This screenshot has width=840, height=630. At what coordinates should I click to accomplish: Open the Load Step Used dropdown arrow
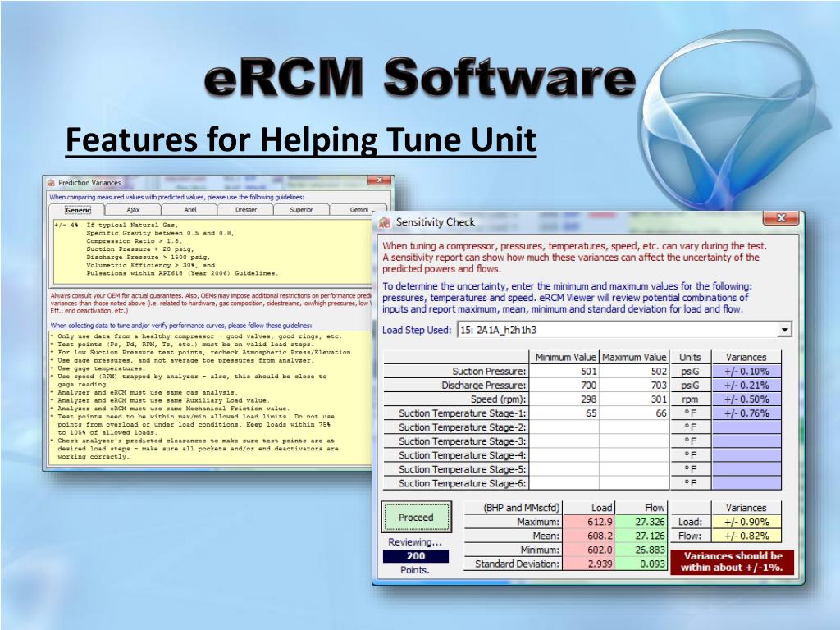(784, 330)
